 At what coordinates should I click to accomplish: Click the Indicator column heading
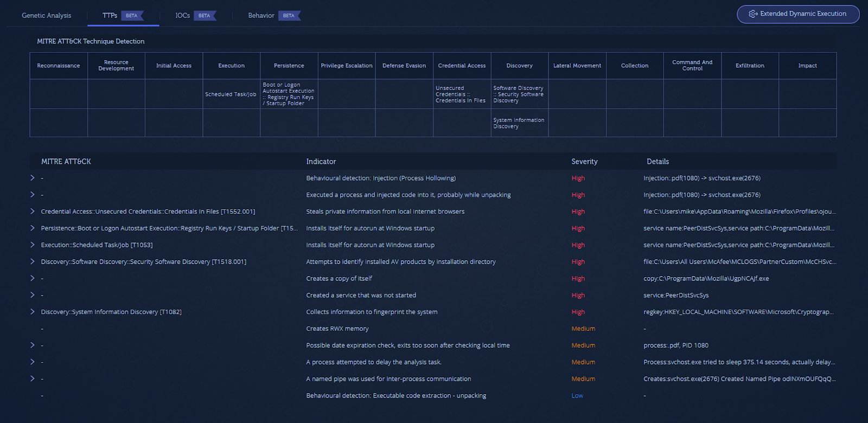click(321, 162)
